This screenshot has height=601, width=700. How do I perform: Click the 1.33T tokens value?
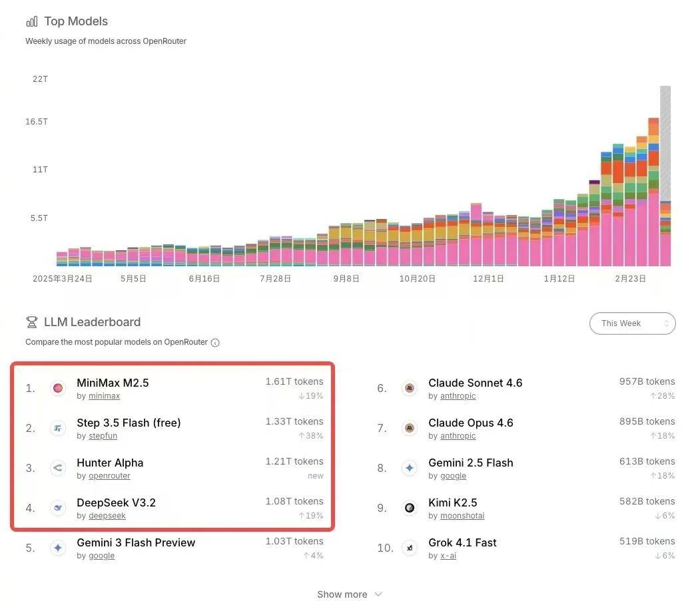tap(294, 421)
